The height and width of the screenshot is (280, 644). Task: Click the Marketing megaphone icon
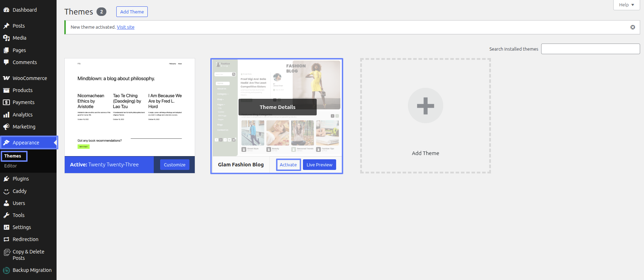click(x=6, y=127)
